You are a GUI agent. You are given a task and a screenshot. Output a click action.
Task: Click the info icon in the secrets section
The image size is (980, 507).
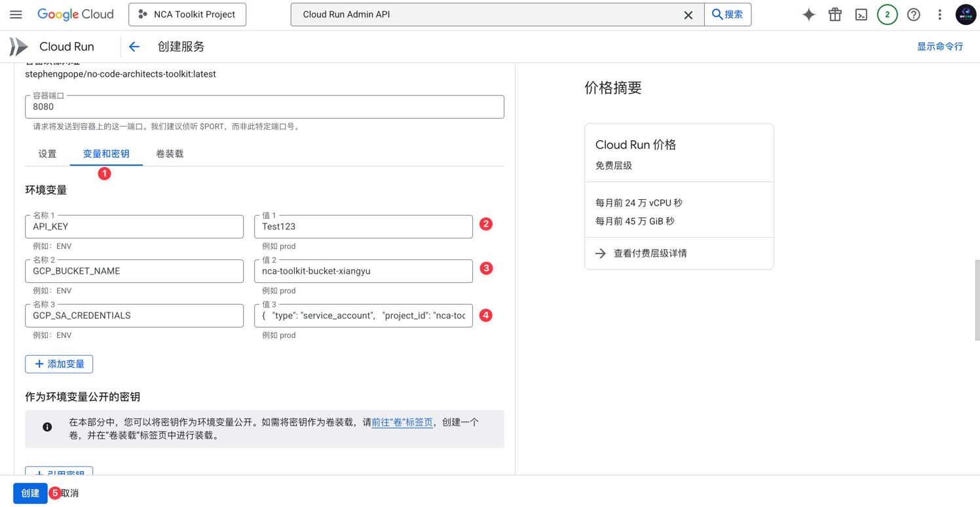coord(47,426)
